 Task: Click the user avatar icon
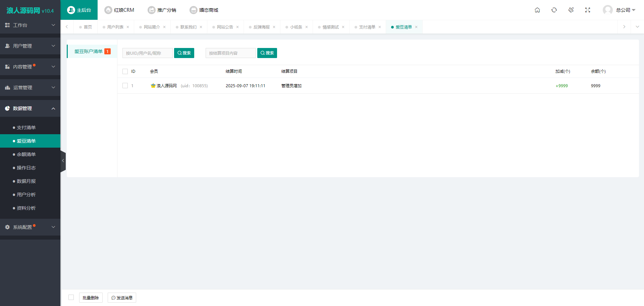607,10
